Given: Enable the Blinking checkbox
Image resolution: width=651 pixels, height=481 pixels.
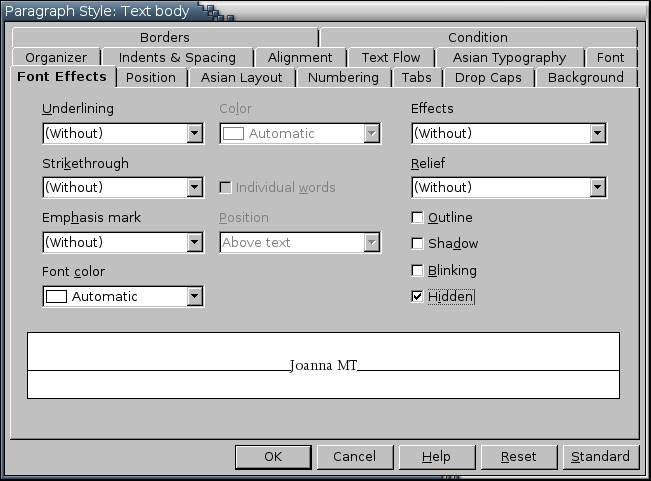Looking at the screenshot, I should (418, 271).
